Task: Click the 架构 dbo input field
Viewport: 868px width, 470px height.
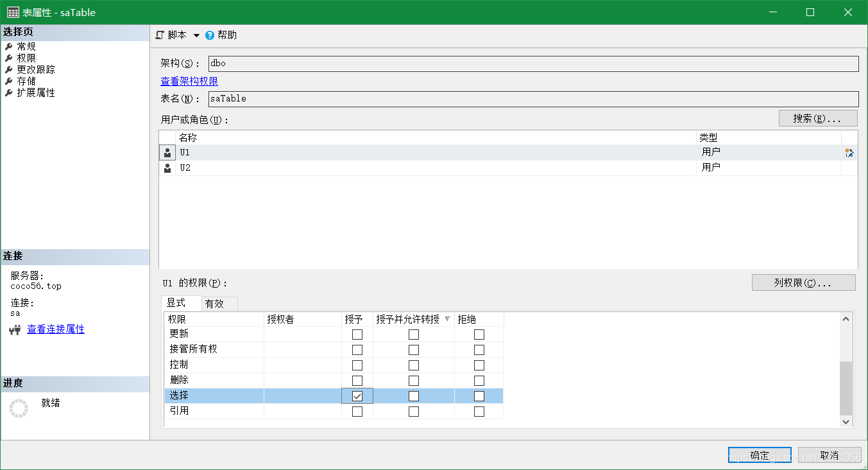Action: [x=533, y=64]
